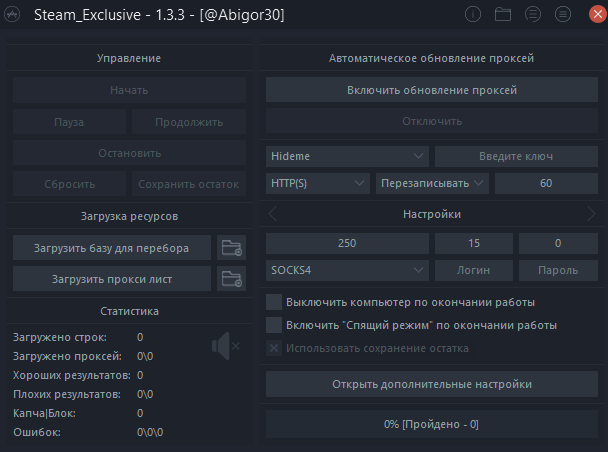Click the Введите ключ input field
Screen dimensions: 608x452
[x=516, y=156]
